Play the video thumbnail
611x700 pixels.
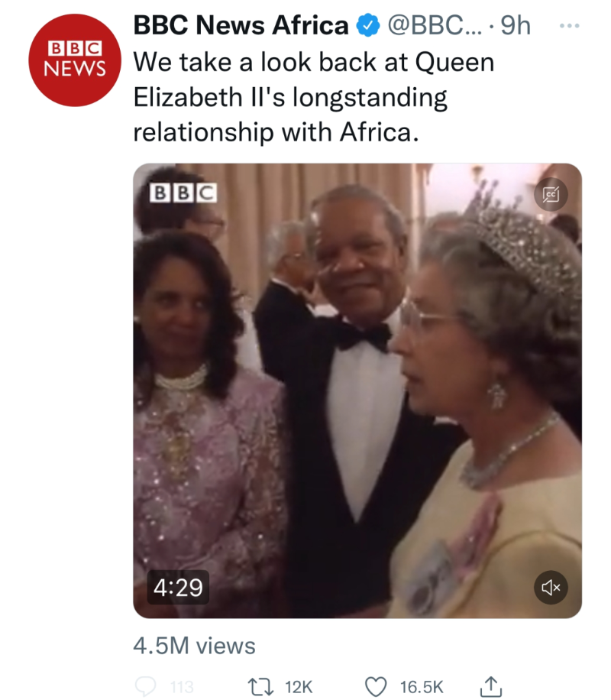point(357,390)
